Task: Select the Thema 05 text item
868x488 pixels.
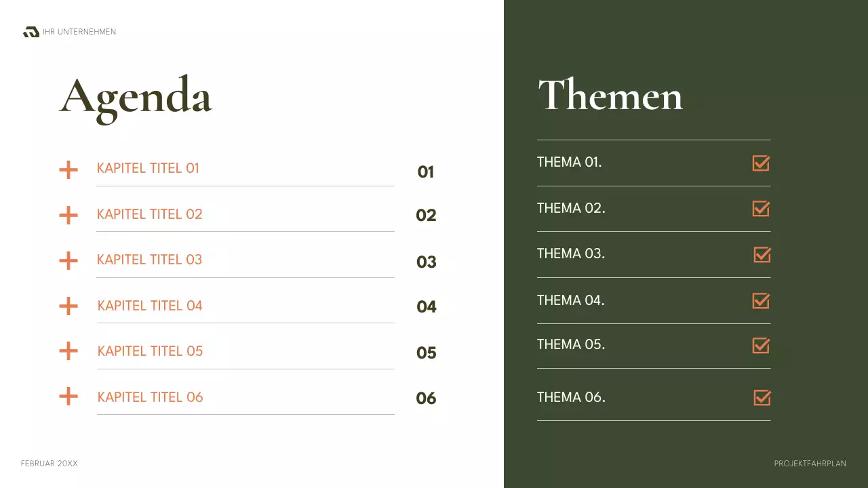Action: coord(571,345)
